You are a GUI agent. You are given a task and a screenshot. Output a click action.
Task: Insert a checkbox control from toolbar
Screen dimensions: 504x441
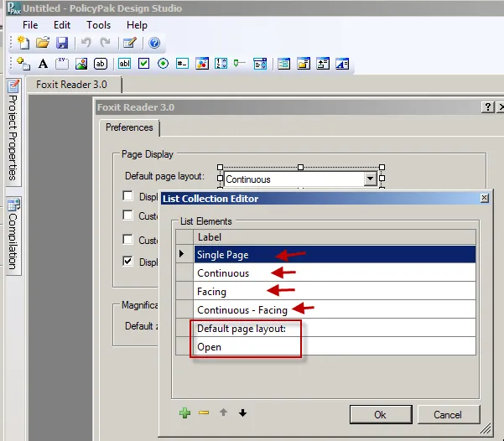pyautogui.click(x=143, y=64)
